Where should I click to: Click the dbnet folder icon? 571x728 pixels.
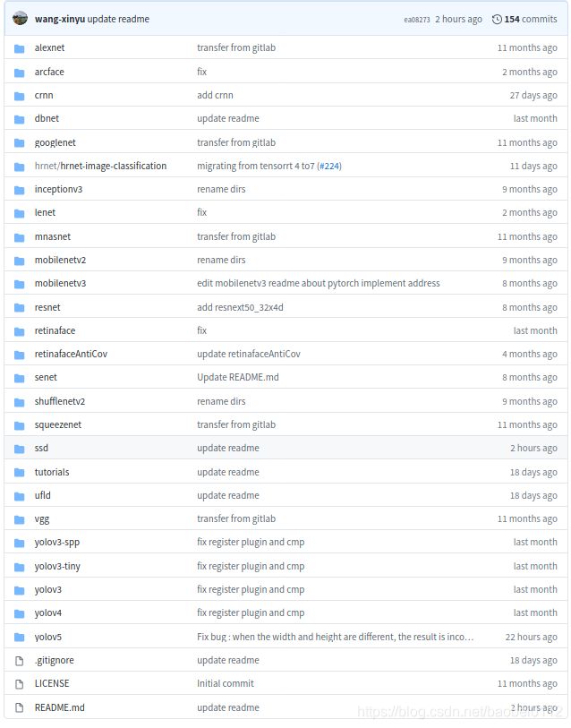tap(19, 119)
